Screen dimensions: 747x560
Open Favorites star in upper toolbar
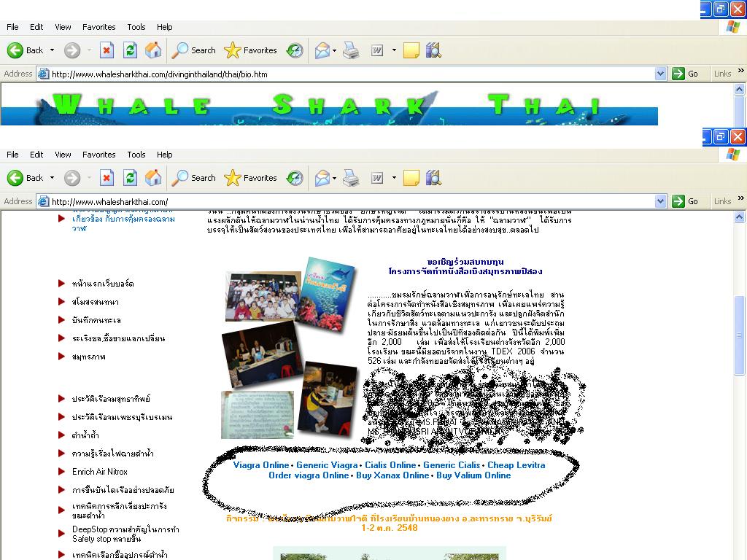tap(251, 50)
